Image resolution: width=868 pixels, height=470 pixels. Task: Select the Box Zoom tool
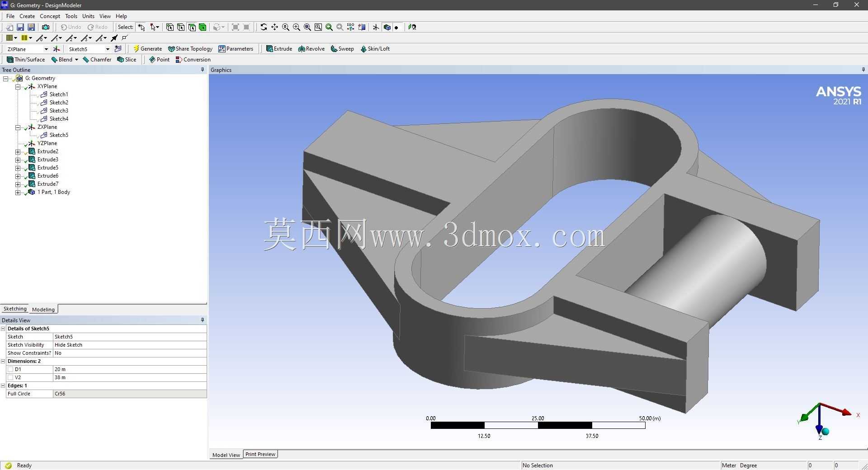[x=297, y=27]
